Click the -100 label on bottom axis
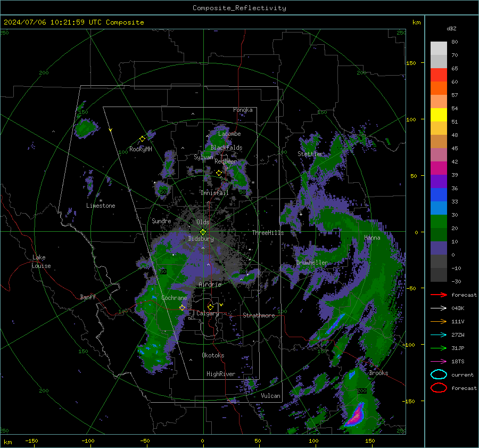This screenshot has height=448, width=479. (x=88, y=441)
